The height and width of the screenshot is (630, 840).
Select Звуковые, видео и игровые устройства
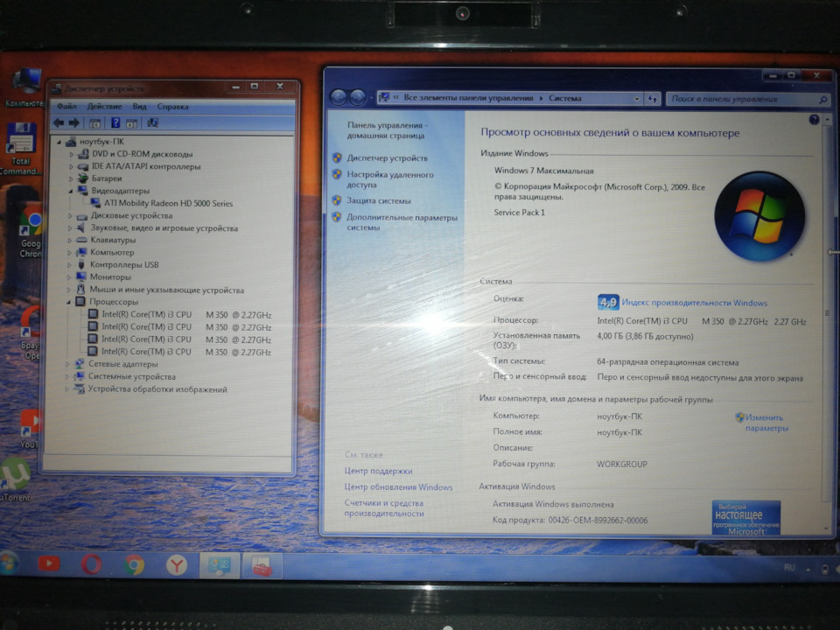coord(164,228)
